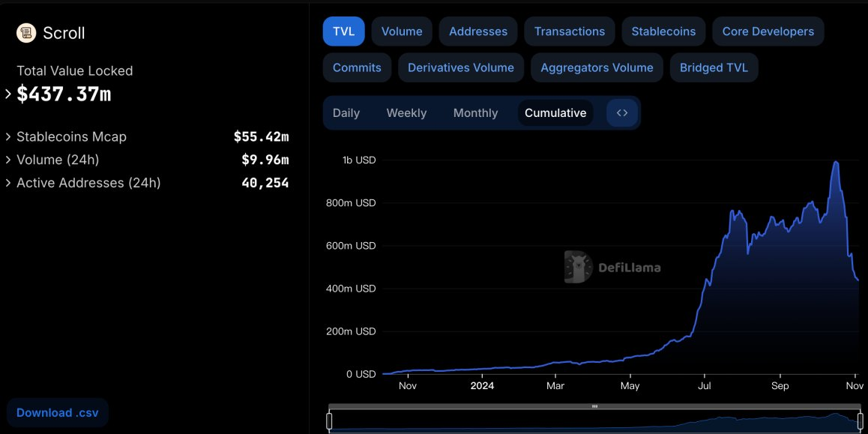The height and width of the screenshot is (434, 868).
Task: Click the left range slider handle
Action: pos(329,421)
